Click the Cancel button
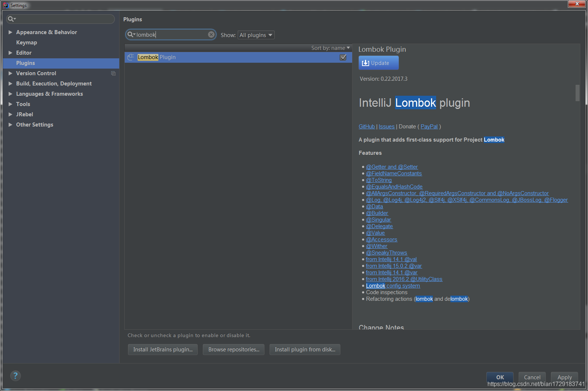Viewport: 588px width, 391px height. 532,377
